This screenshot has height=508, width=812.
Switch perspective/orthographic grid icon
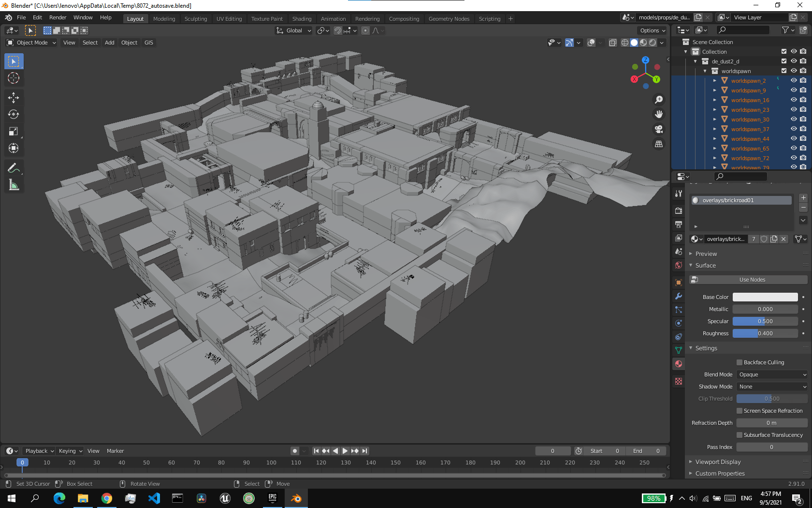[659, 144]
